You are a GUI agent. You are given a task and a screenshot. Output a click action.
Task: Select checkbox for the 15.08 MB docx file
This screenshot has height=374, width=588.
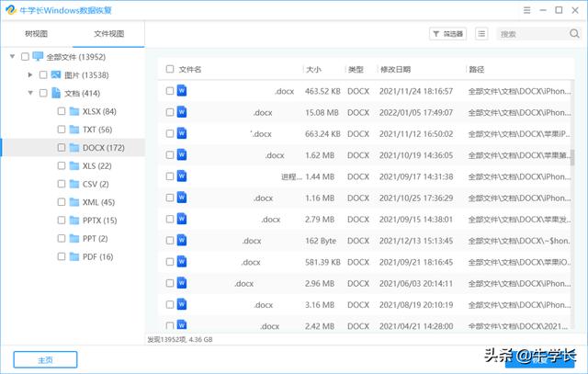pyautogui.click(x=169, y=112)
